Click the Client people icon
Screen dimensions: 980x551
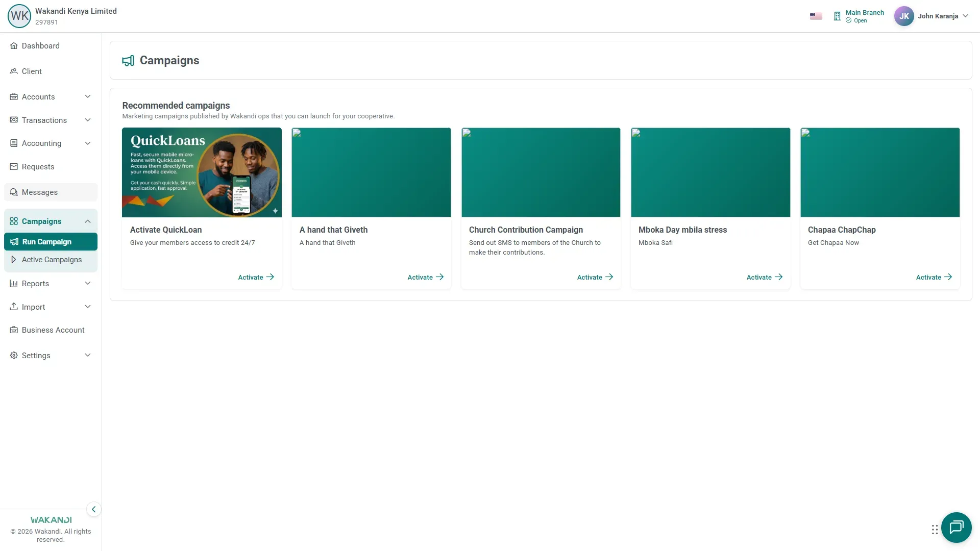click(14, 71)
